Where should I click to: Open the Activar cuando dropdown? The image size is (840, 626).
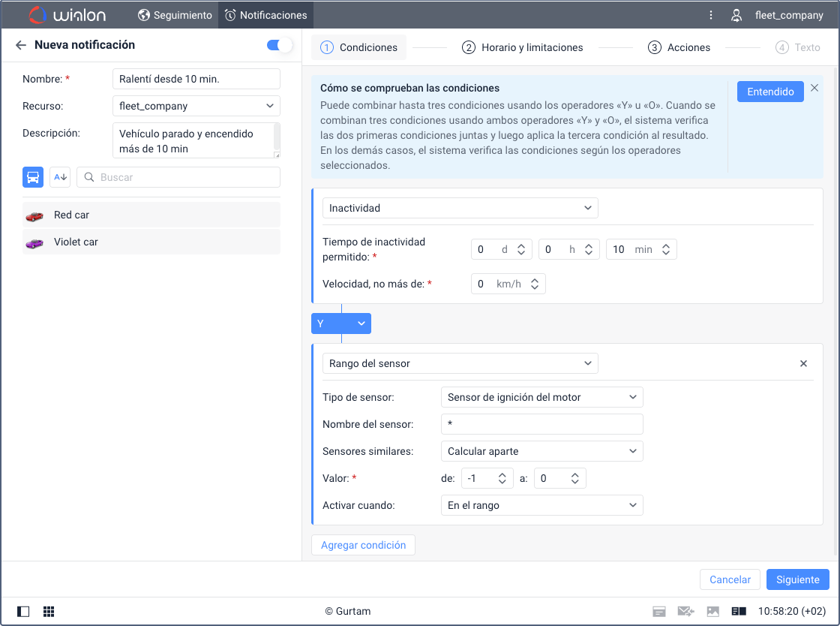pyautogui.click(x=541, y=505)
